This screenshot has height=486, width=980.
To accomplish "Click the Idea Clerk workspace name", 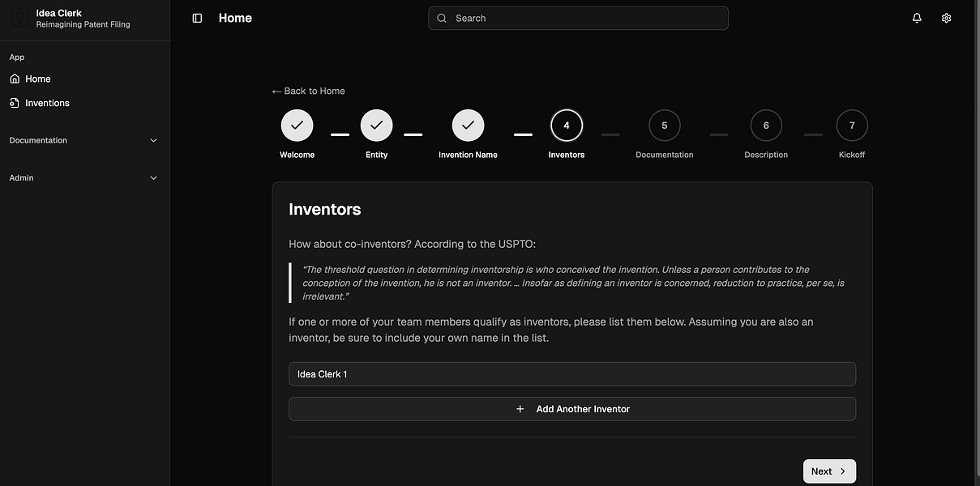I will (x=59, y=13).
